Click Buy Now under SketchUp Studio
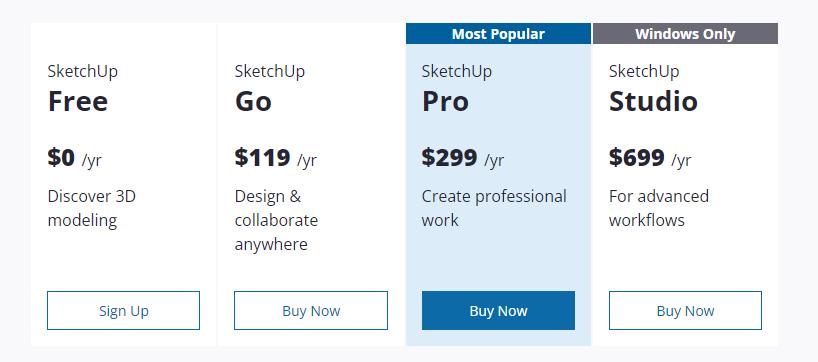The width and height of the screenshot is (818, 362). click(x=685, y=310)
